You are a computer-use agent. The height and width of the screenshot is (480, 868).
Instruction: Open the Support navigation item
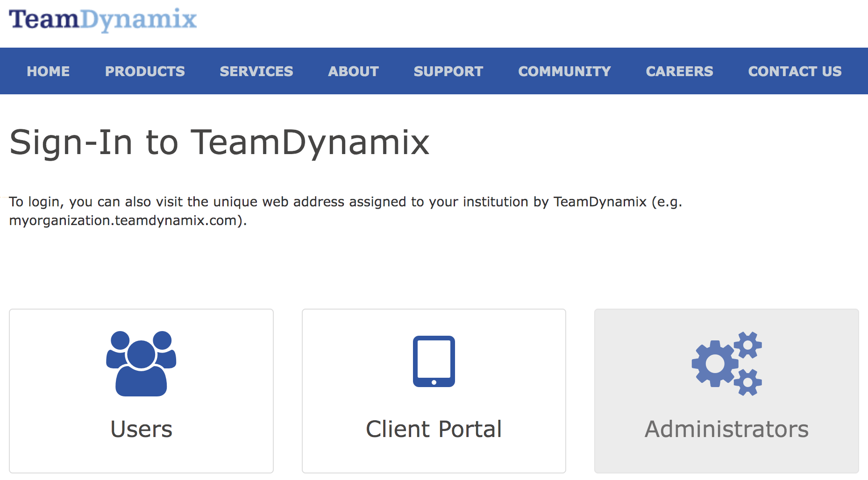pos(448,71)
